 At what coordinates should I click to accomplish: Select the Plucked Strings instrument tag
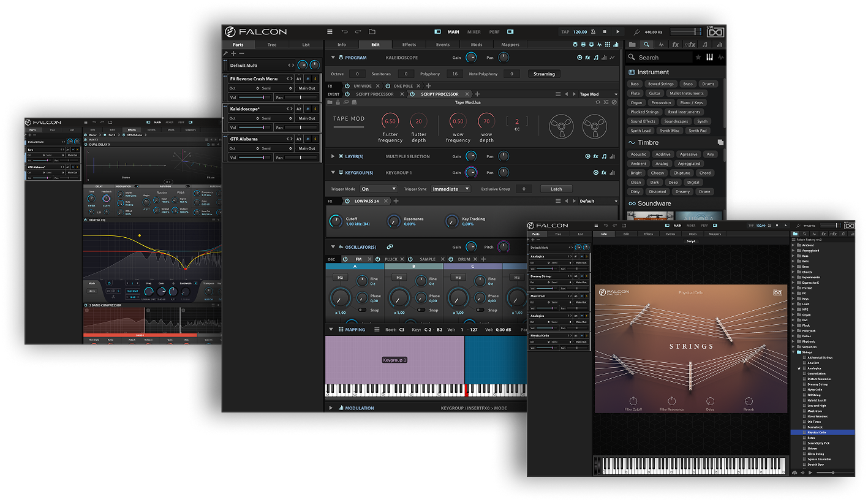click(x=644, y=112)
